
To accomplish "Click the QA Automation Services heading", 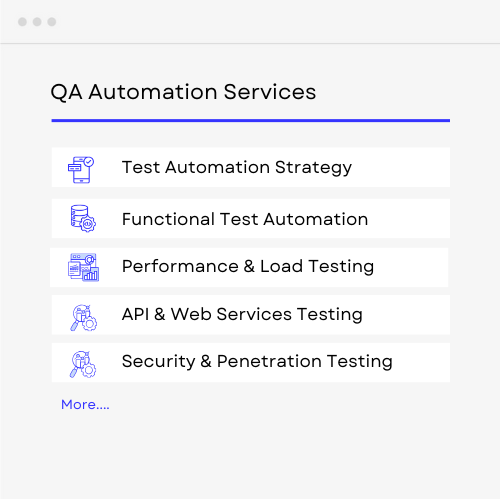I will click(183, 92).
